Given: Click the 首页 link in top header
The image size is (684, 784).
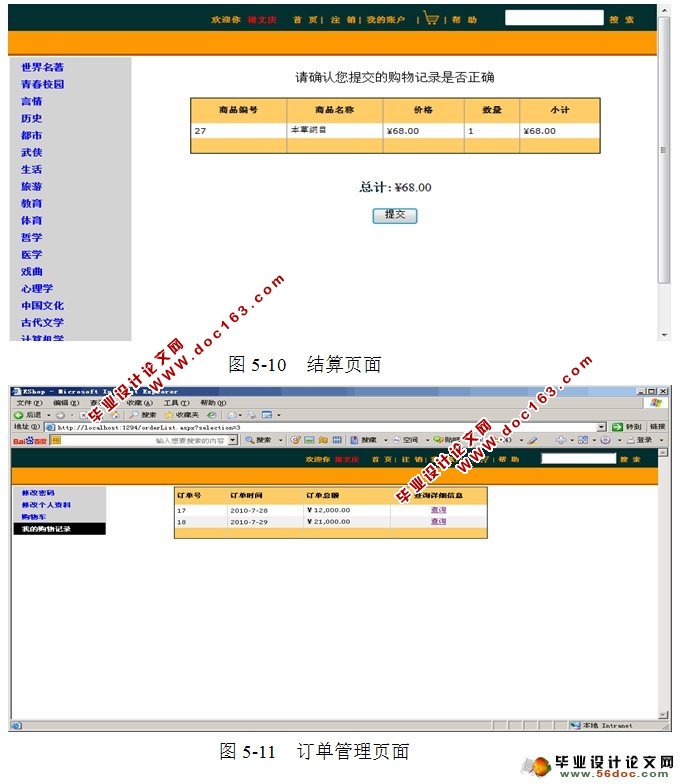Looking at the screenshot, I should [305, 20].
